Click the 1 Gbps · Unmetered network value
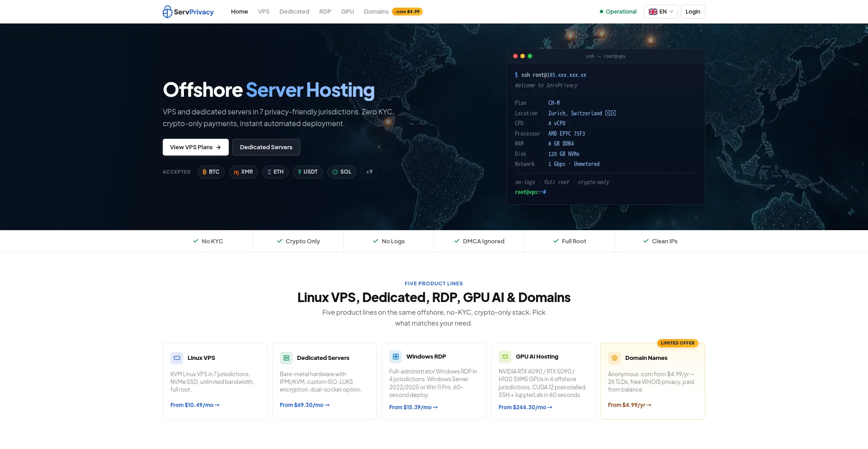Image resolution: width=868 pixels, height=449 pixels. pyautogui.click(x=574, y=164)
